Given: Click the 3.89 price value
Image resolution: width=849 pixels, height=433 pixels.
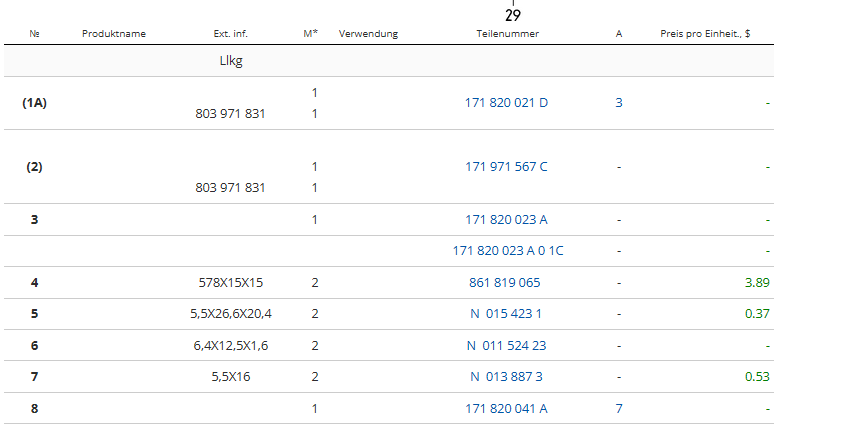Looking at the screenshot, I should coord(757,283).
